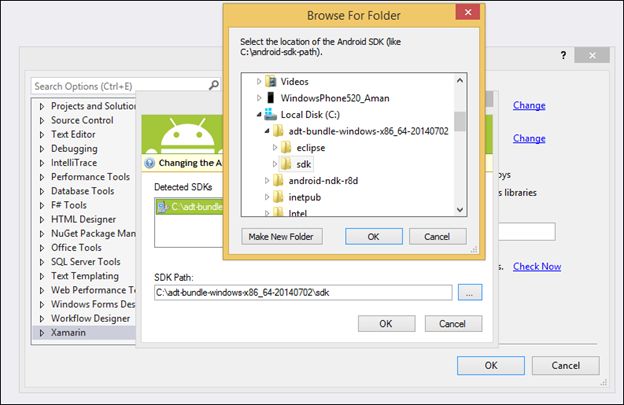
Task: Click OK in the Options window
Action: (x=491, y=365)
